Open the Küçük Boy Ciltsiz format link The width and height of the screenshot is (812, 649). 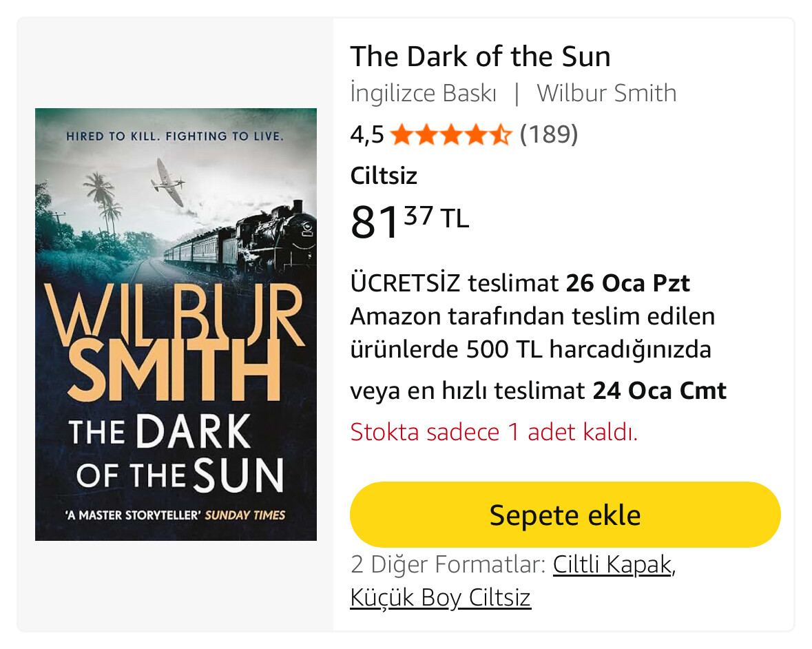(x=440, y=597)
